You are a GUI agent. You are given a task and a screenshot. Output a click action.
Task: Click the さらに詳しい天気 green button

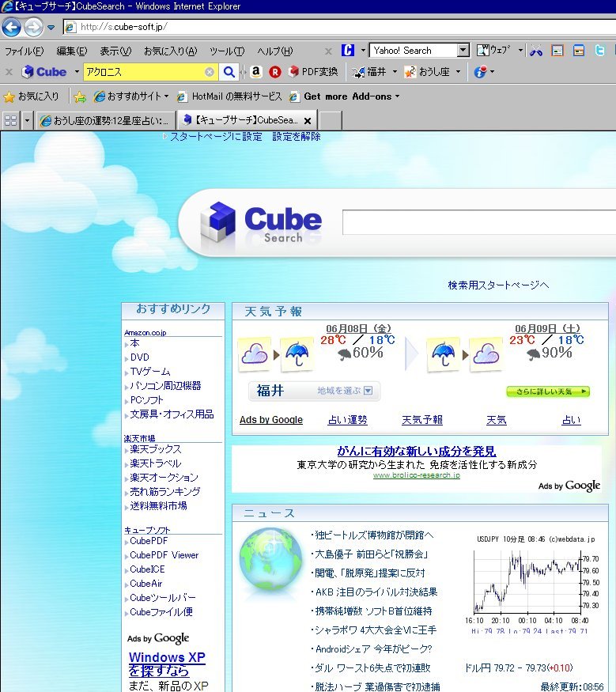pos(548,391)
